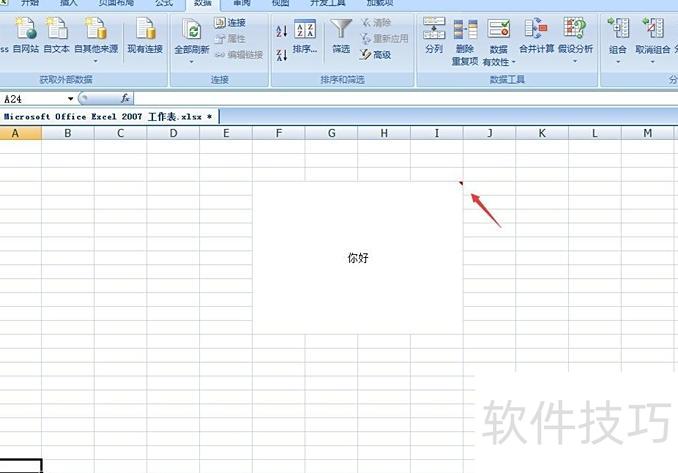Switch to the 页面布局 (Page Layout) tab
Image resolution: width=678 pixels, height=473 pixels.
click(116, 3)
